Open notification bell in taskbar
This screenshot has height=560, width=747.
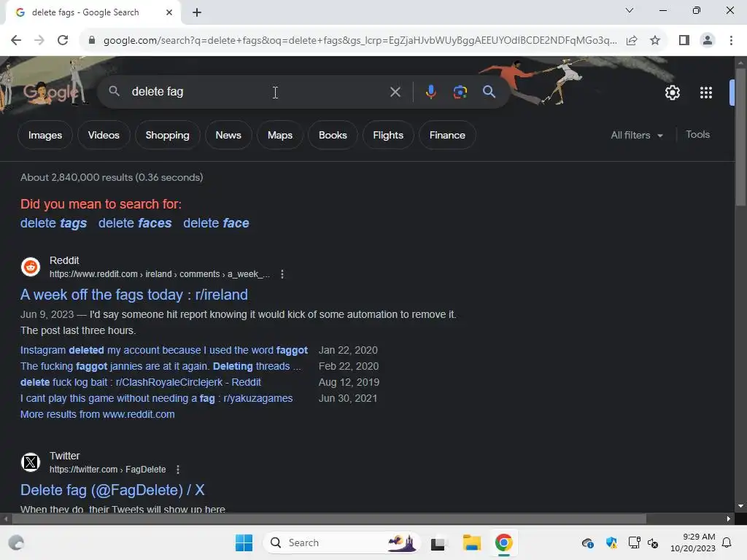click(x=727, y=542)
